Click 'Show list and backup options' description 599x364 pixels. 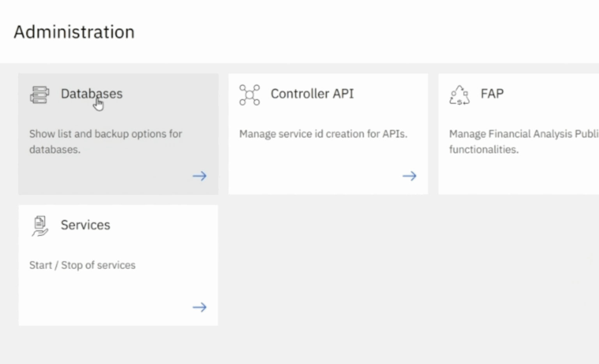coord(106,142)
